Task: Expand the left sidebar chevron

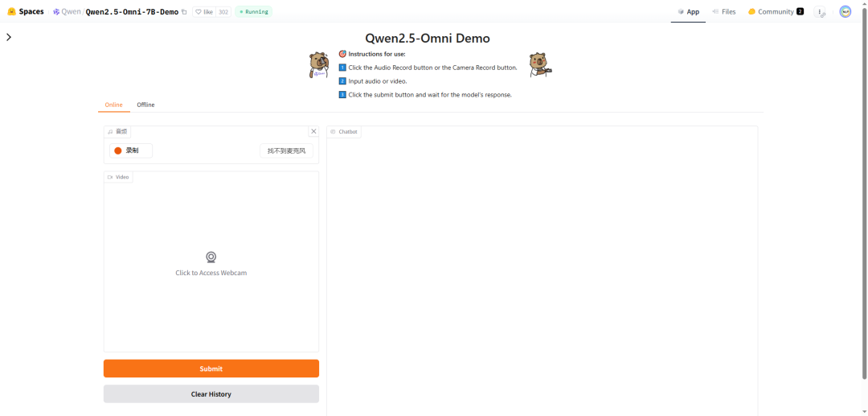Action: pyautogui.click(x=8, y=37)
